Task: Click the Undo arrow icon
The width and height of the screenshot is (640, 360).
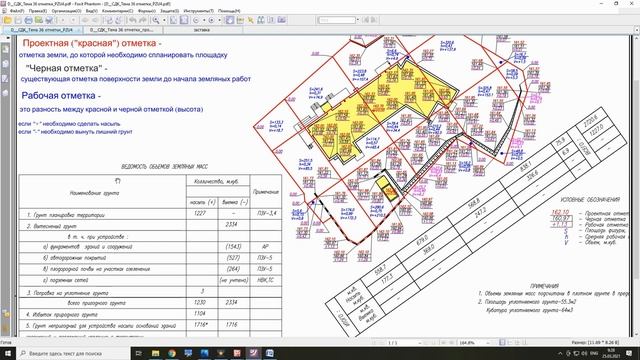Action: [133, 20]
